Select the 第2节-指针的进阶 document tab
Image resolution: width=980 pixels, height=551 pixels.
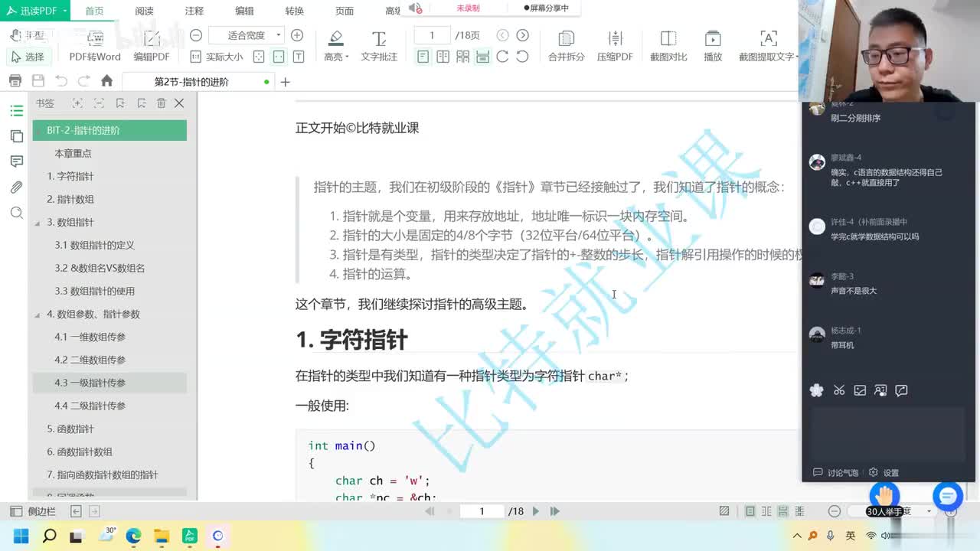pos(198,82)
